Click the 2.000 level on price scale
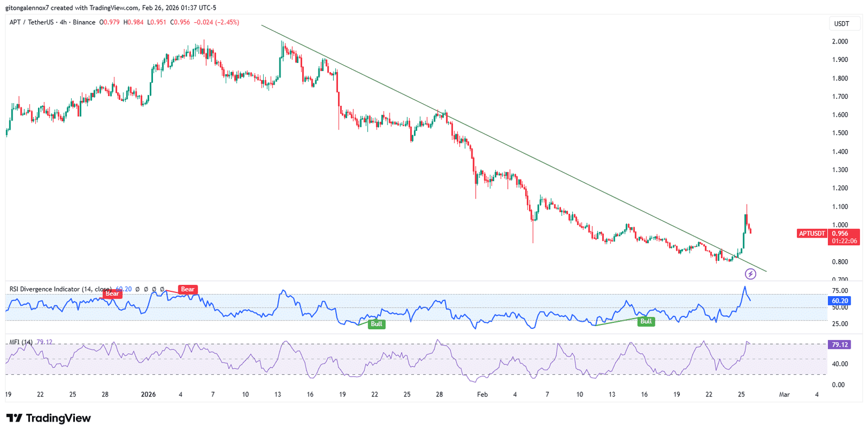The height and width of the screenshot is (434, 868). point(840,42)
